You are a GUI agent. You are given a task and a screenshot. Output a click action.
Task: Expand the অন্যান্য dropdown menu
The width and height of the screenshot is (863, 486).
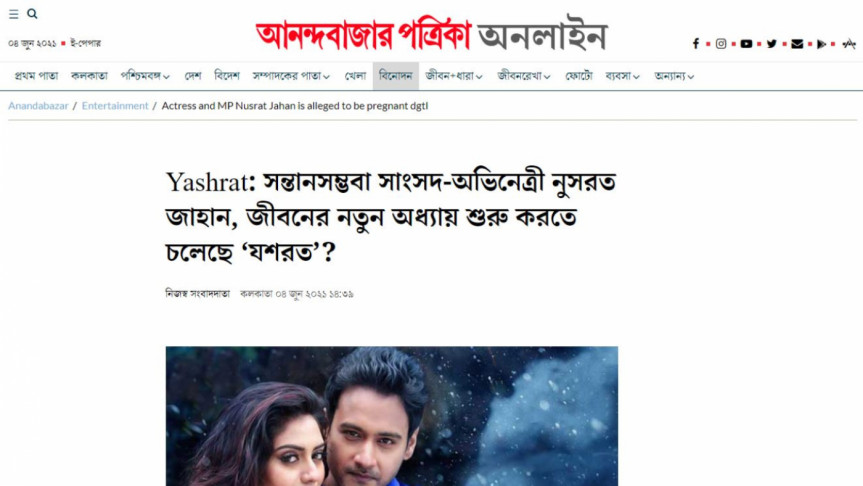click(674, 76)
